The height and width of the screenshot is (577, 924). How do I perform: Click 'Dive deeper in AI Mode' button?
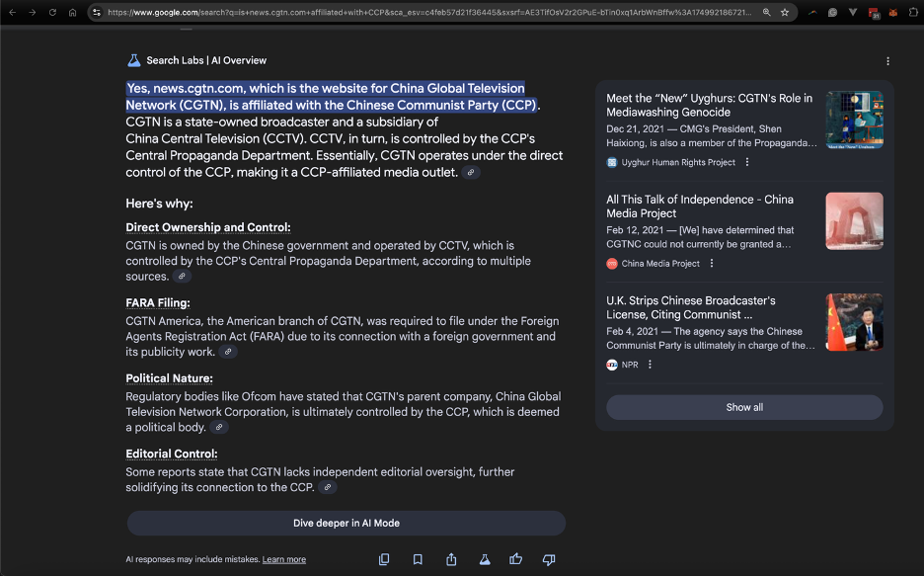(x=346, y=524)
